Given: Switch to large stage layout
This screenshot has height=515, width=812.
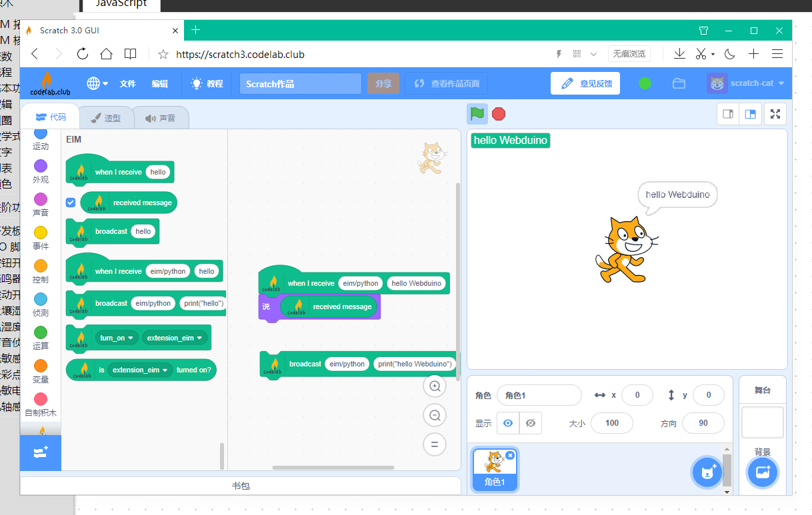Looking at the screenshot, I should 750,114.
